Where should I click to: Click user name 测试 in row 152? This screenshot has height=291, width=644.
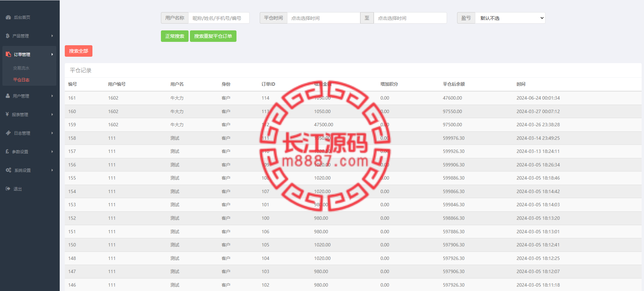point(175,218)
